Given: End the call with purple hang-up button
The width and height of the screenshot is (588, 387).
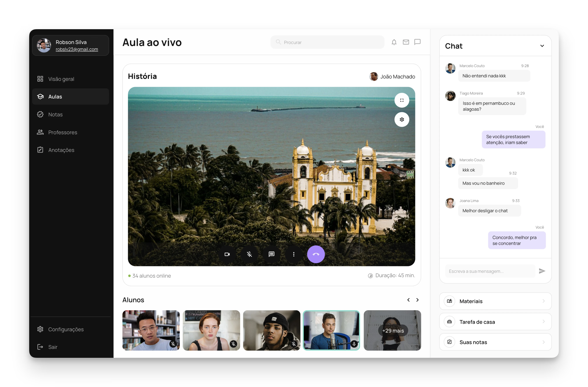Looking at the screenshot, I should point(316,254).
